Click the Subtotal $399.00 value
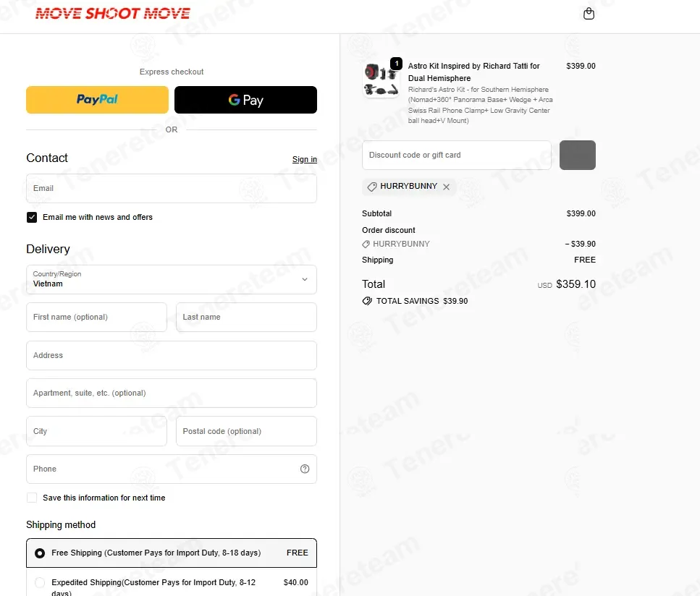This screenshot has height=596, width=700. (581, 213)
